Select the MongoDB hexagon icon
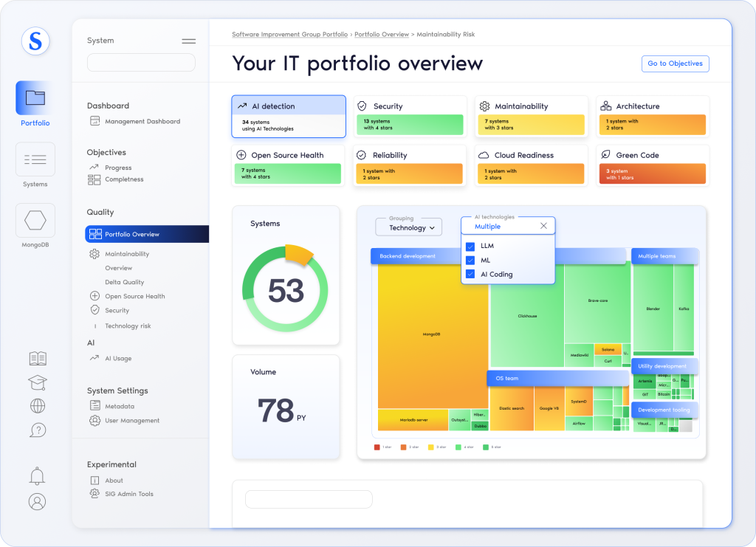The width and height of the screenshot is (756, 547). (35, 220)
